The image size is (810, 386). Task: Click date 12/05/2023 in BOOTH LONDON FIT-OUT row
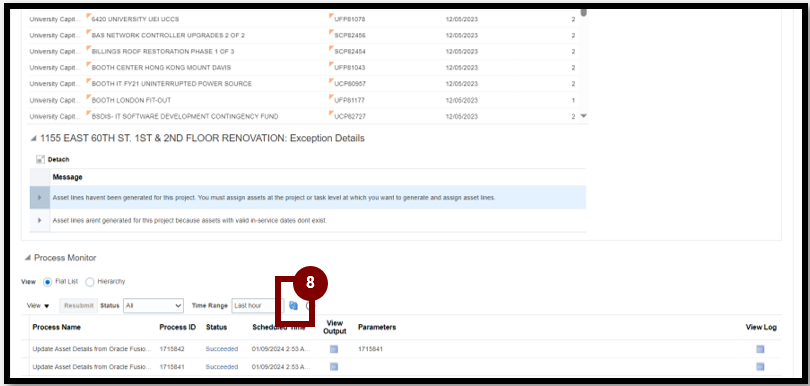tap(462, 100)
